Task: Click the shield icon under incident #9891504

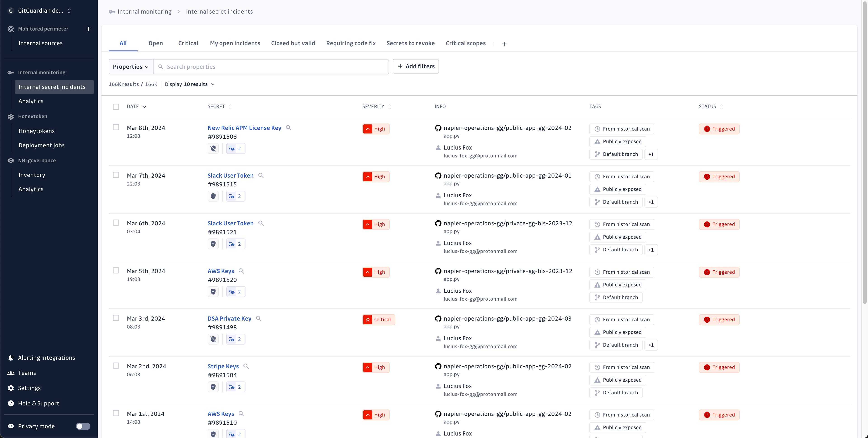Action: [x=213, y=387]
